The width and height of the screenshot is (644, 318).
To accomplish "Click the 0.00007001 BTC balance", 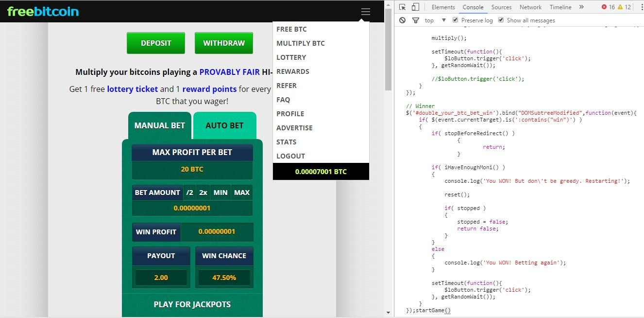I will point(321,172).
